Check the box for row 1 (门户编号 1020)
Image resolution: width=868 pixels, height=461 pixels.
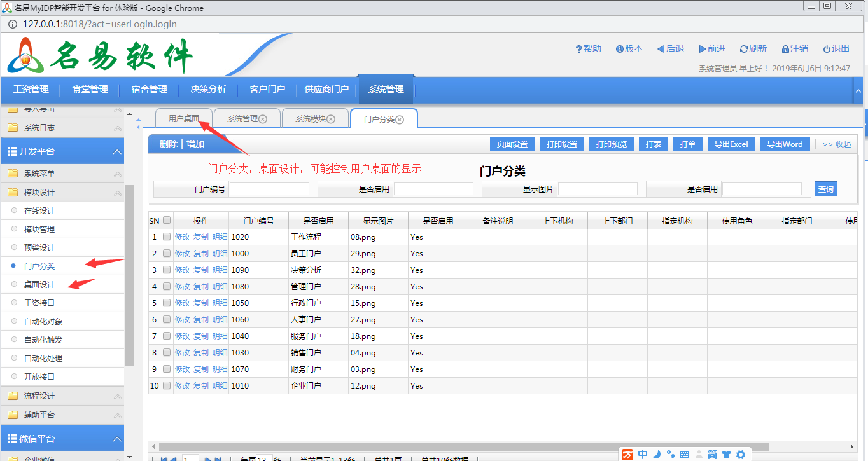point(167,237)
